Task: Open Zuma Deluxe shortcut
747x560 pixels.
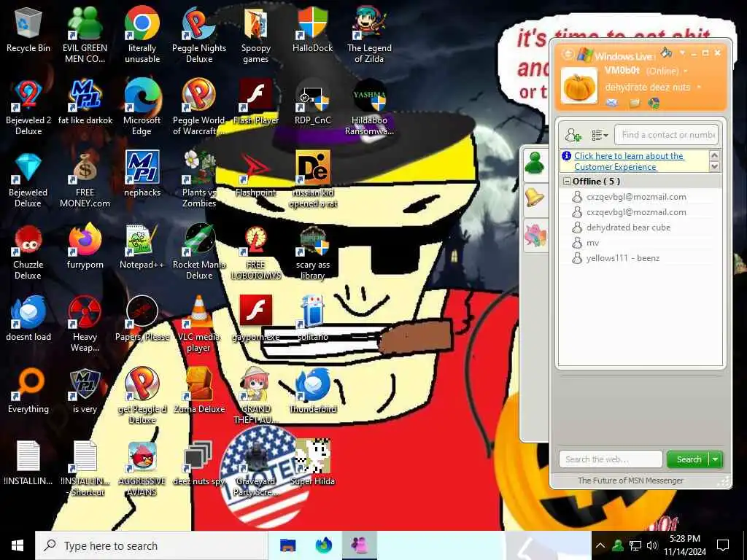Action: (199, 391)
